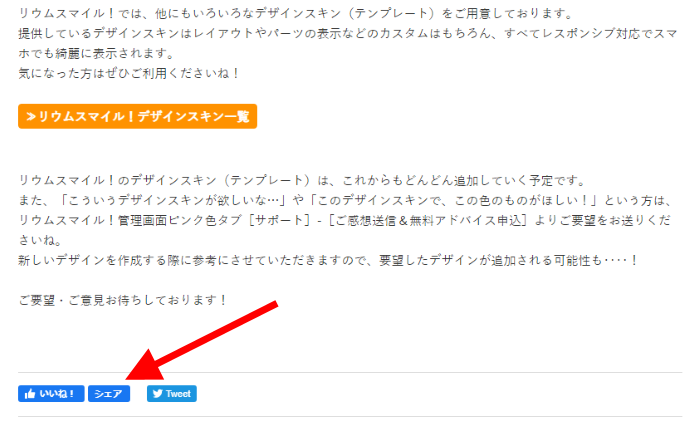700x422 pixels.
Task: Click the line ホでも綺麗に表示されます。
Action: tap(97, 54)
